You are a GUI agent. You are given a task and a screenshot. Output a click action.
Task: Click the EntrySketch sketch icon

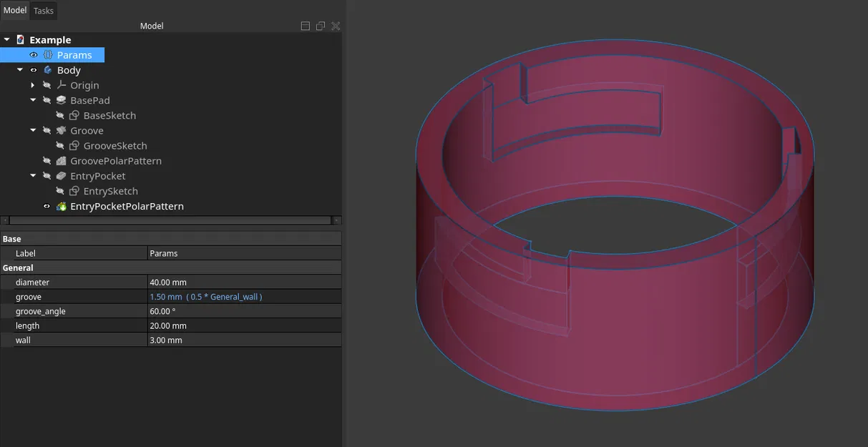(x=74, y=191)
